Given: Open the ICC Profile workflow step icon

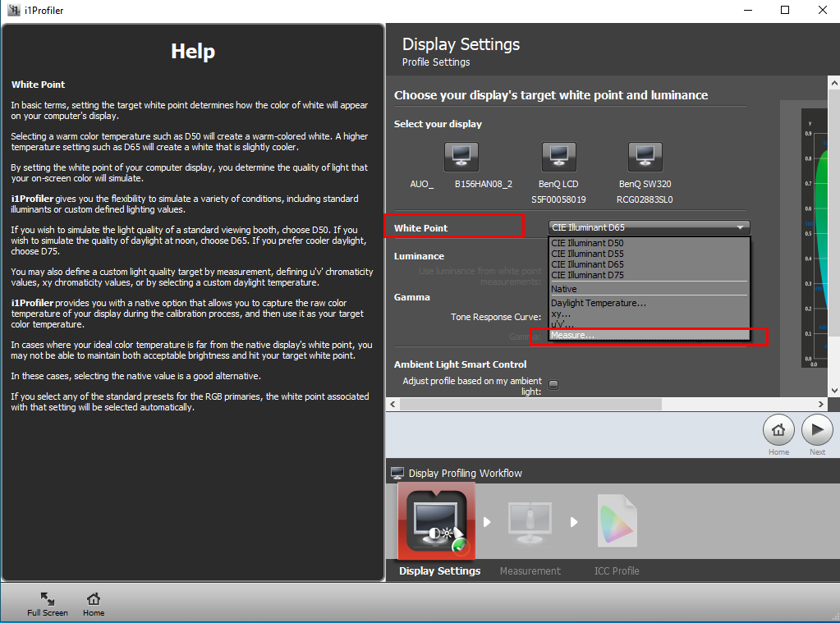Looking at the screenshot, I should click(617, 520).
